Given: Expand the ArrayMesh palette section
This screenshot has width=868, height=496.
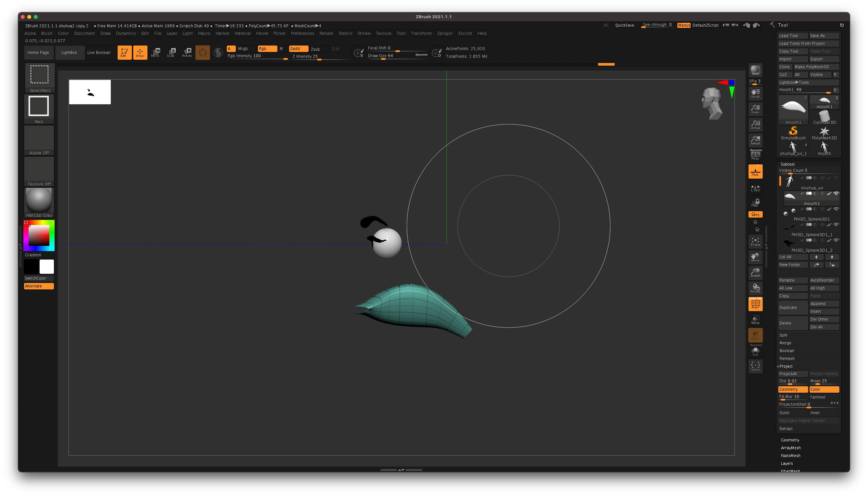Looking at the screenshot, I should 791,448.
